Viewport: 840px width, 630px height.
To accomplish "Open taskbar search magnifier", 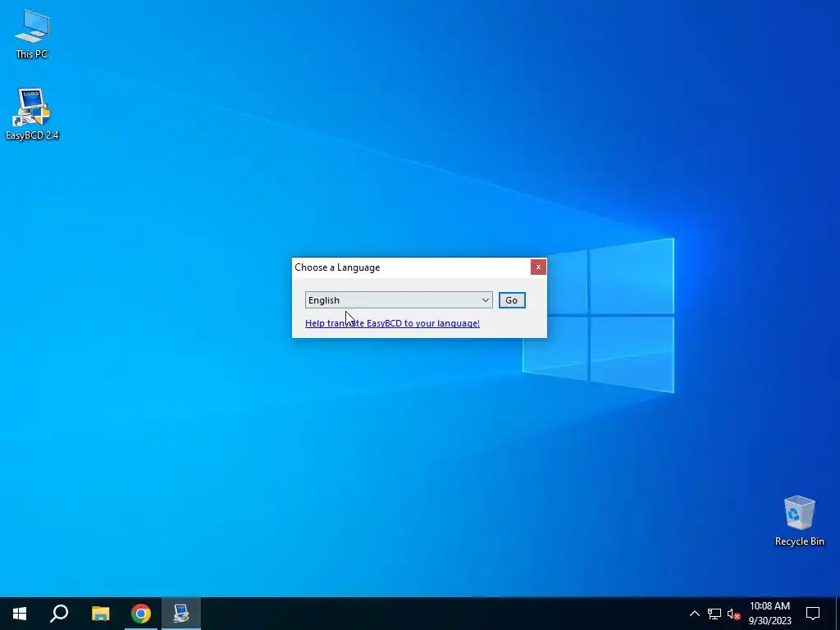I will (59, 614).
